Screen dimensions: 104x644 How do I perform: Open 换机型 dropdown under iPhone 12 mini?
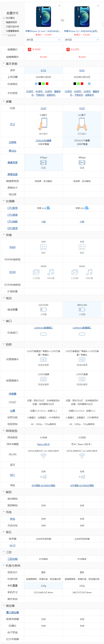[x=43, y=40]
